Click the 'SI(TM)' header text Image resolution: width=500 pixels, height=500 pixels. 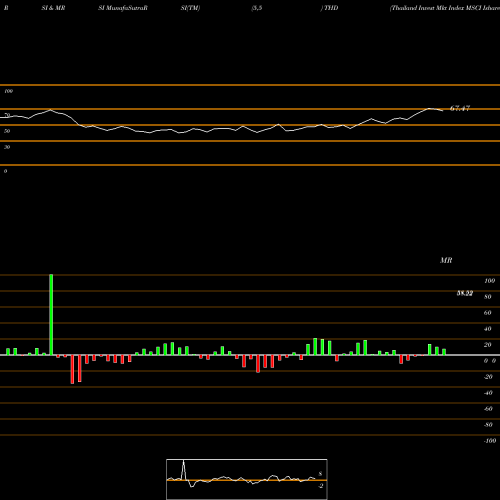190,8
